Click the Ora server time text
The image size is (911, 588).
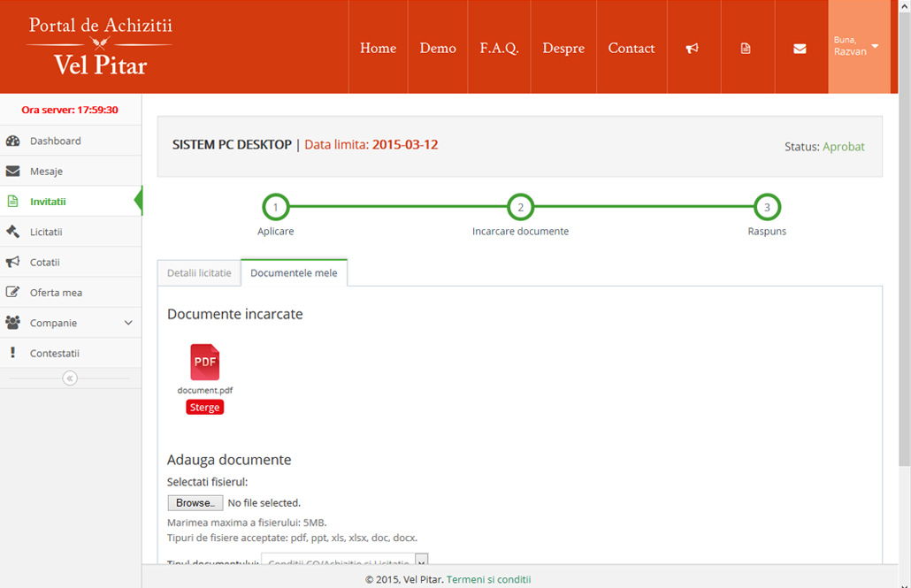70,110
